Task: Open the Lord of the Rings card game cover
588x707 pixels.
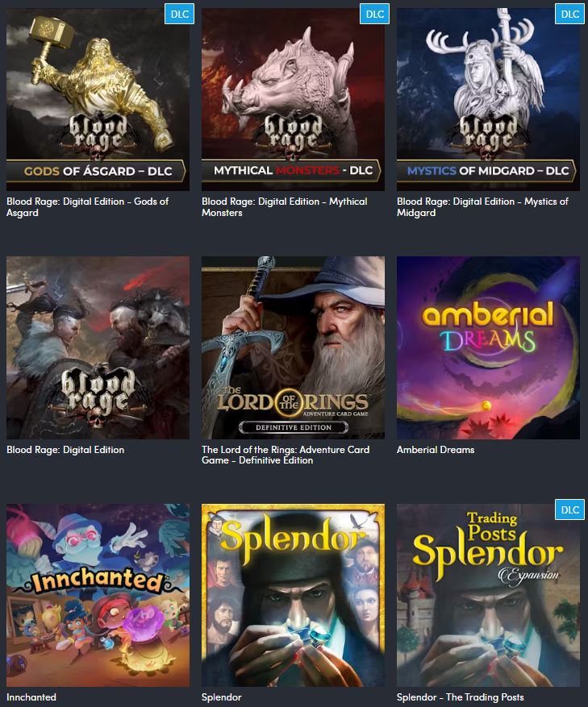Action: pos(293,347)
